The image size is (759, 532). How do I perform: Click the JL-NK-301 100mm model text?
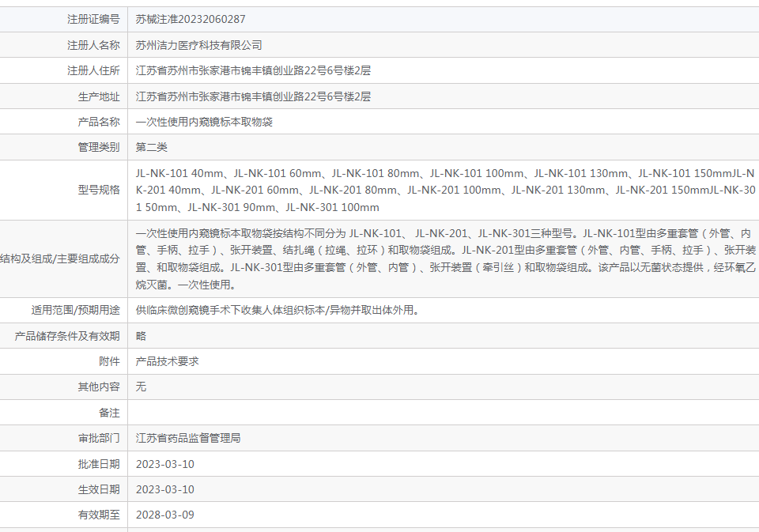pos(333,207)
